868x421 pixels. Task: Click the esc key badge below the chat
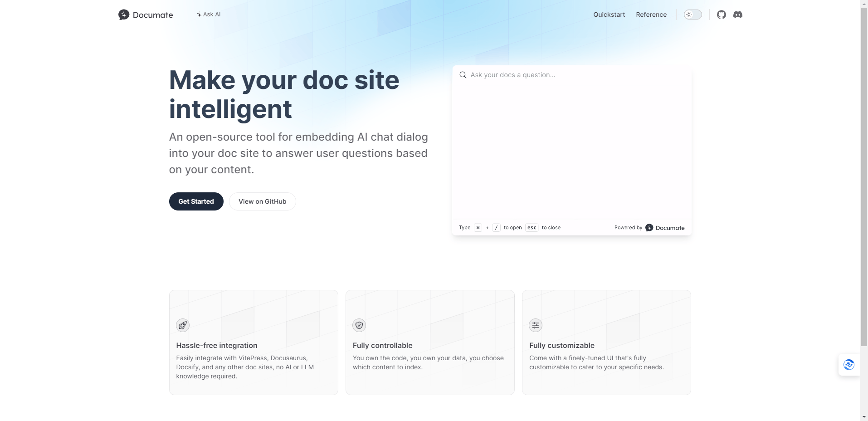pos(531,227)
